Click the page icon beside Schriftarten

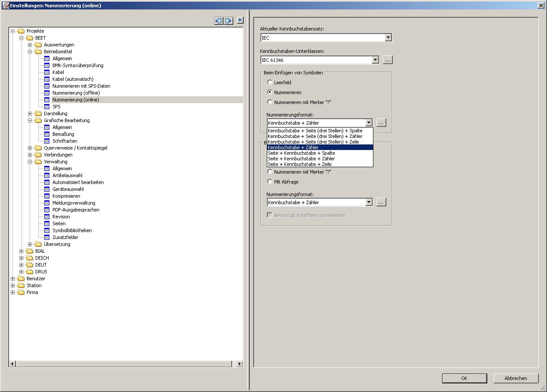click(47, 141)
